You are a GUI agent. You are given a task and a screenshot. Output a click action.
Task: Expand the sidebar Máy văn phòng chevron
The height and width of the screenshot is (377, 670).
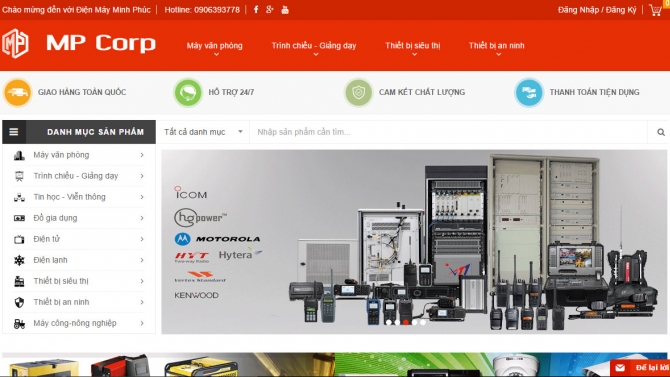coord(142,155)
